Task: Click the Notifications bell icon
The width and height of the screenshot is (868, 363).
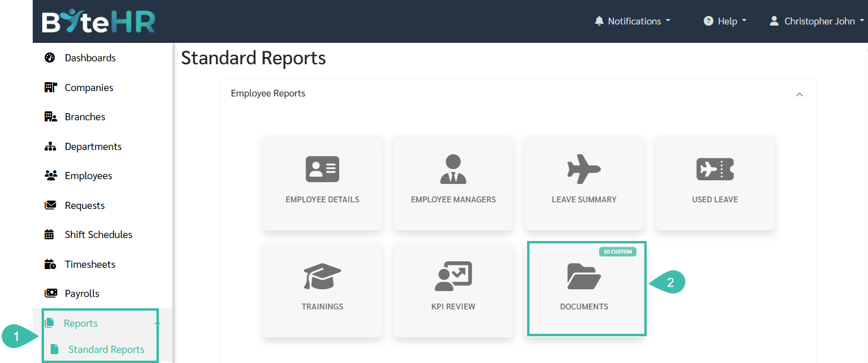Action: pos(599,21)
